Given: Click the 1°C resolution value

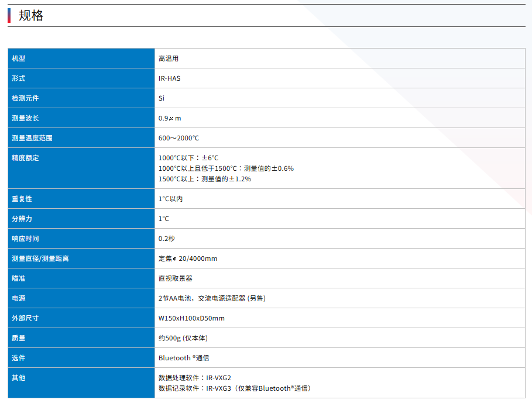Looking at the screenshot, I should [163, 219].
